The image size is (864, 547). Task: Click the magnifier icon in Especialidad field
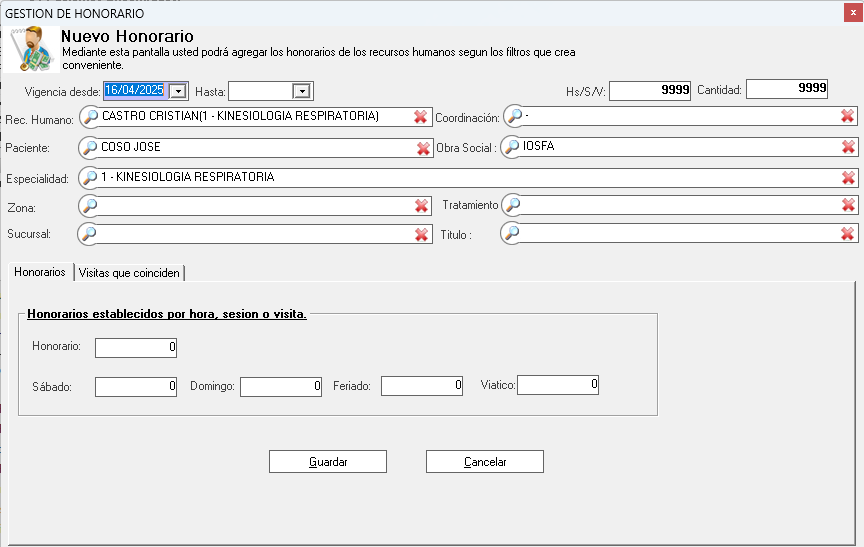pos(90,178)
